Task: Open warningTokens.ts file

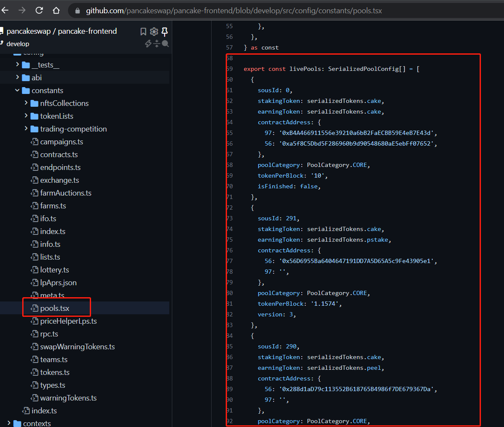Action: [68, 398]
